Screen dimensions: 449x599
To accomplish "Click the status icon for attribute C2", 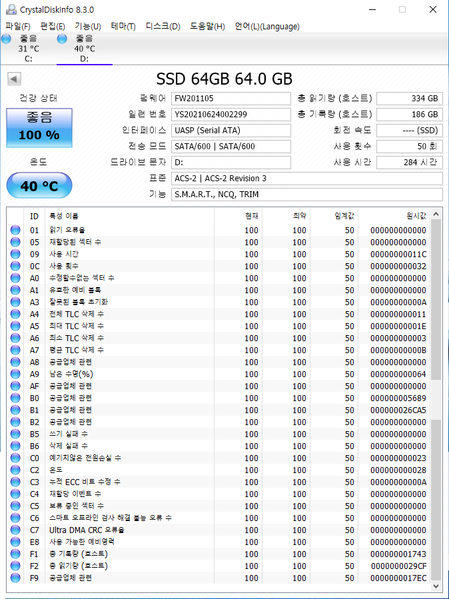I will point(15,470).
